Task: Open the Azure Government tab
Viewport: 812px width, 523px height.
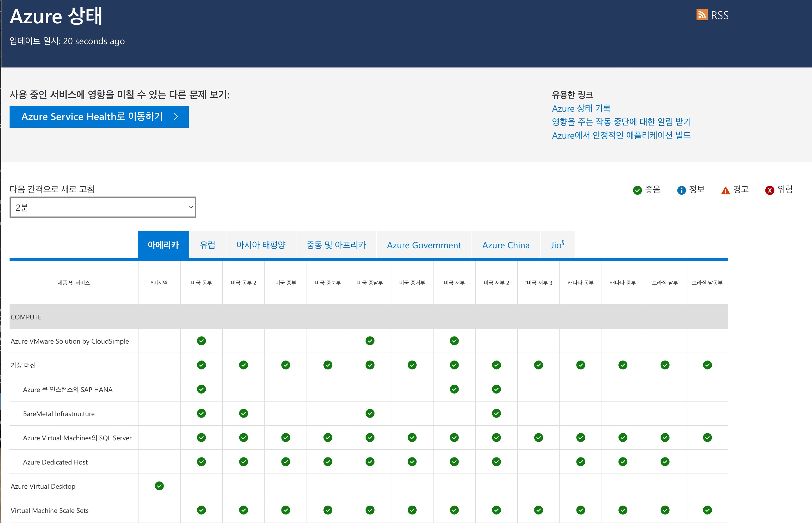Action: coord(424,245)
